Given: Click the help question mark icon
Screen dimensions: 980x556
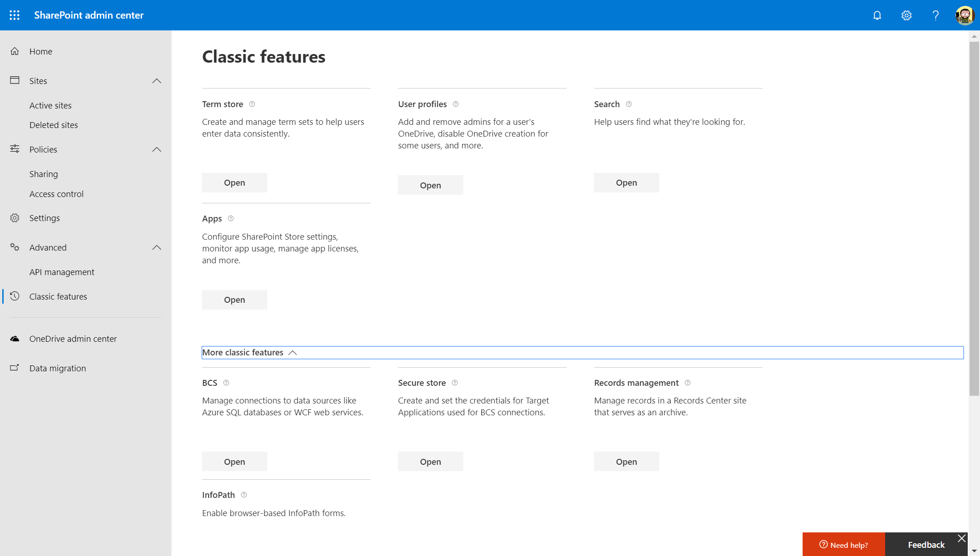Looking at the screenshot, I should [x=935, y=15].
